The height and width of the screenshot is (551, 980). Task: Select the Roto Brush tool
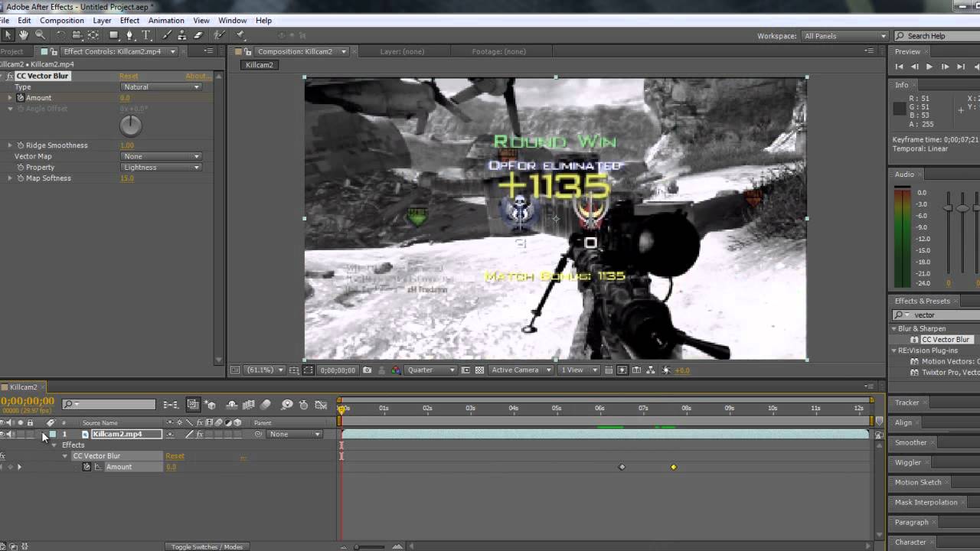[220, 35]
